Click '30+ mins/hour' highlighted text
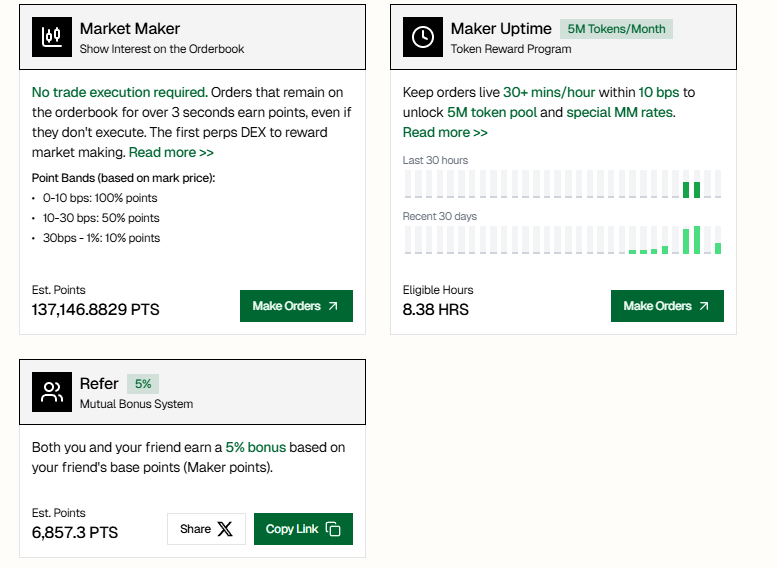 click(x=549, y=92)
